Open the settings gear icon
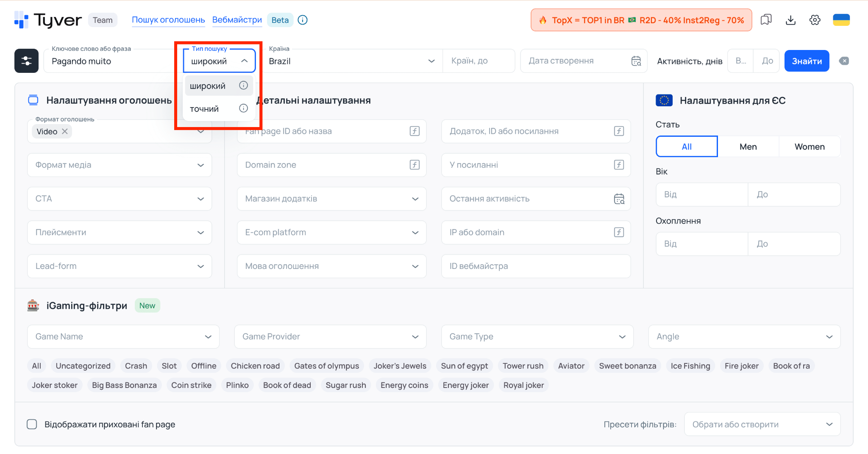 pos(815,20)
